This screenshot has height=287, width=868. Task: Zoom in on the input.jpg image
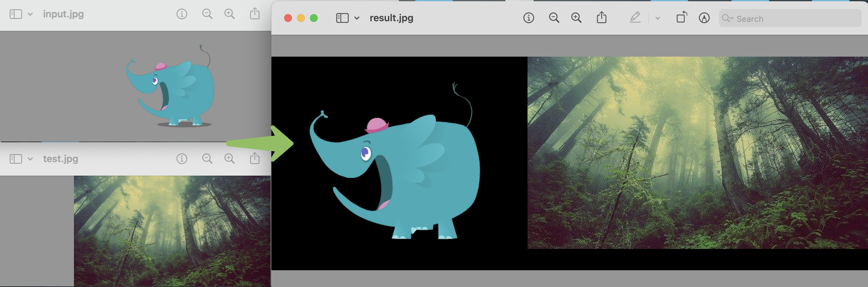click(230, 14)
